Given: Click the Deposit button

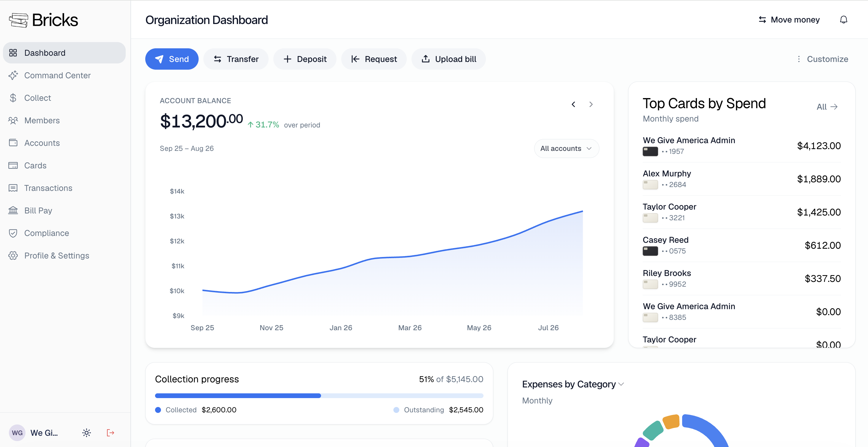Looking at the screenshot, I should point(305,59).
